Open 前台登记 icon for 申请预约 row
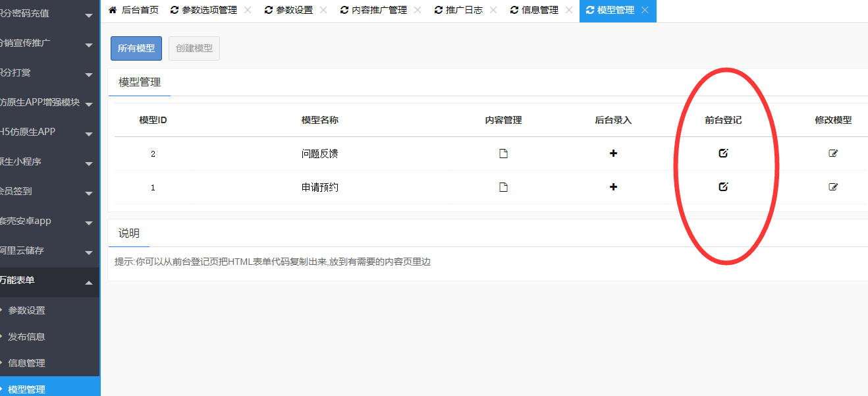This screenshot has width=868, height=396. pyautogui.click(x=723, y=187)
